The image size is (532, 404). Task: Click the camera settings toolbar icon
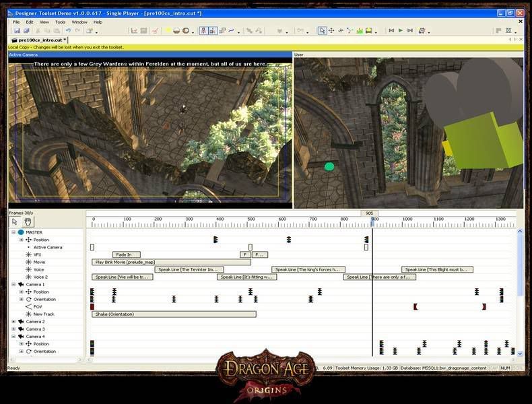coord(422,30)
